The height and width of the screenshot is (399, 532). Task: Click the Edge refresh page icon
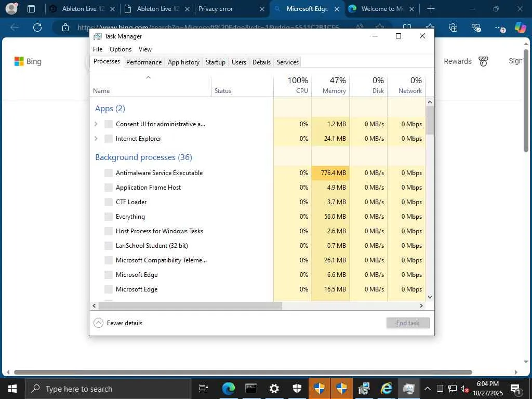click(37, 28)
